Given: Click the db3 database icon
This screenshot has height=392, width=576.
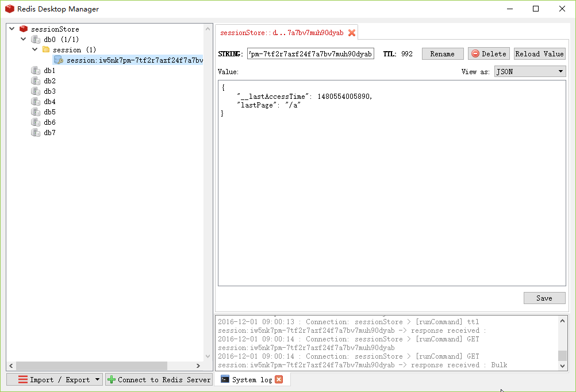Looking at the screenshot, I should coord(36,91).
